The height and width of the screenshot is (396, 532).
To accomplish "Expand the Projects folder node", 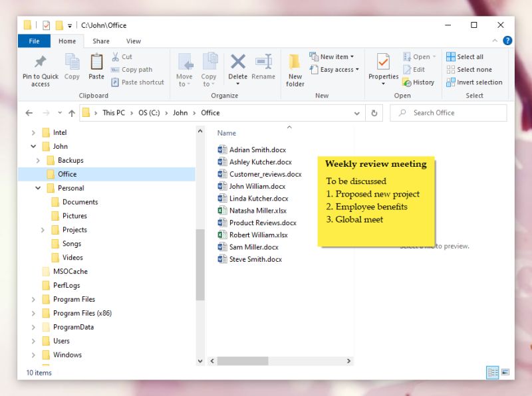I will pyautogui.click(x=43, y=230).
